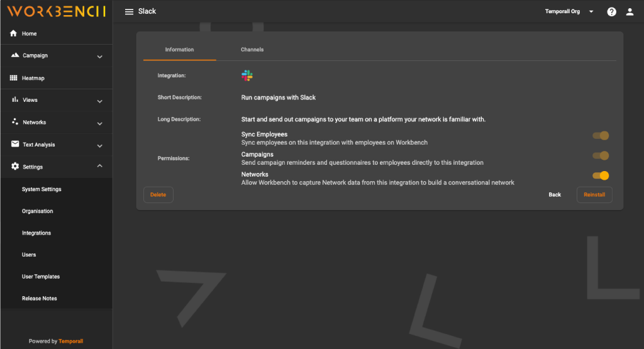
Task: Switch to the Information tab
Action: click(x=179, y=50)
